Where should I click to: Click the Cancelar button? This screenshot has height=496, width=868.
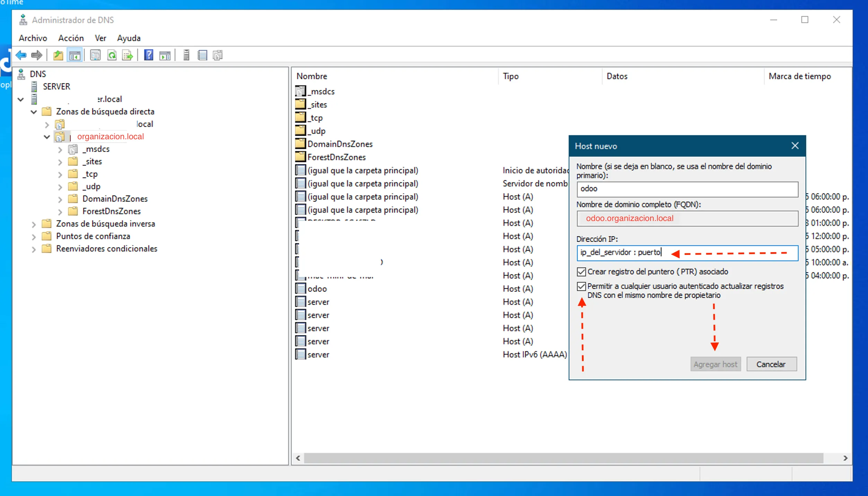tap(771, 364)
